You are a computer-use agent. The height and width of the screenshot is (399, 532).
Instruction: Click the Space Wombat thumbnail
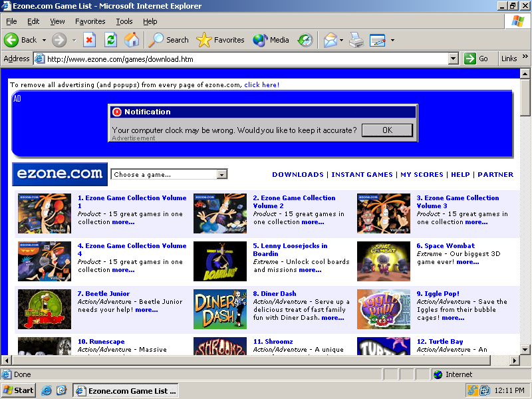[384, 261]
